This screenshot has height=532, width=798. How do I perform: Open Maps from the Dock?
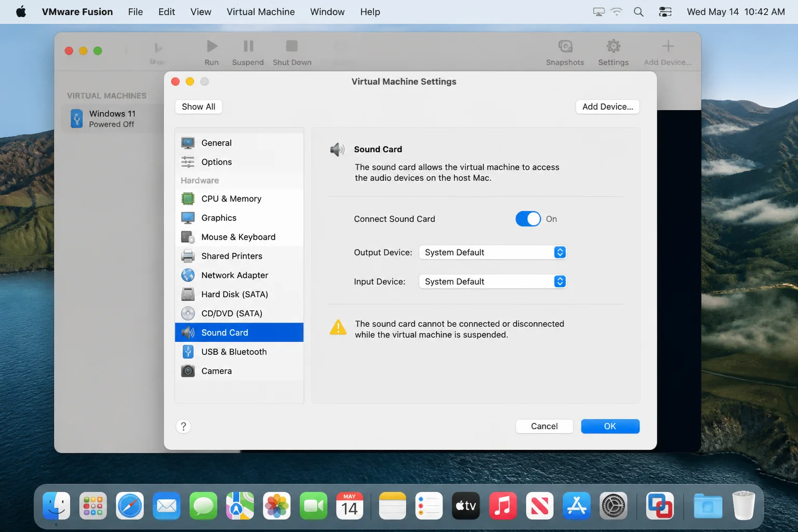tap(240, 506)
